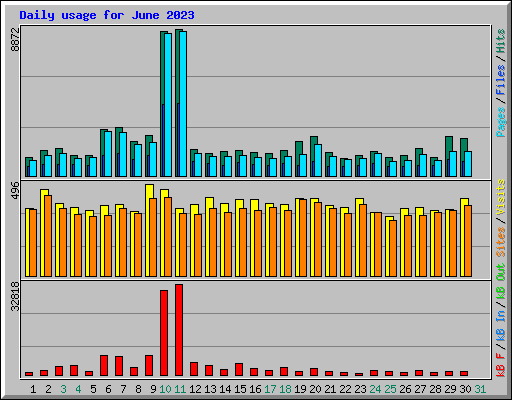Click the day 11 cyan files bar
This screenshot has width=512, height=400.
(183, 104)
